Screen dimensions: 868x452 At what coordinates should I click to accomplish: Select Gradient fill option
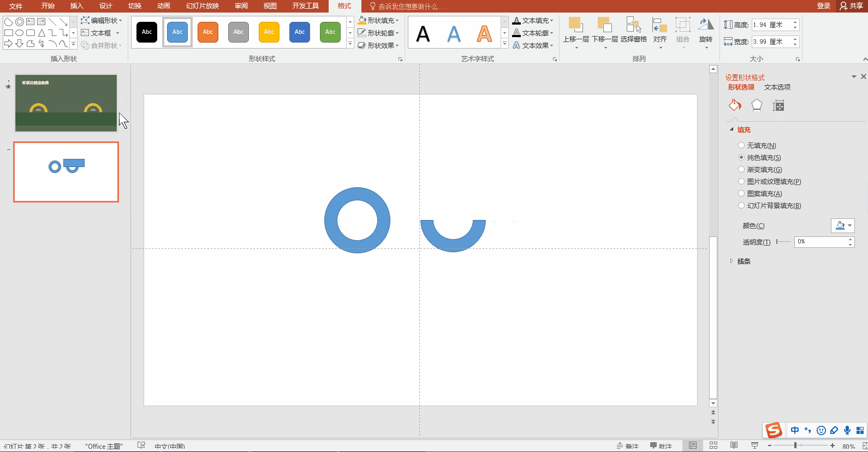point(760,169)
